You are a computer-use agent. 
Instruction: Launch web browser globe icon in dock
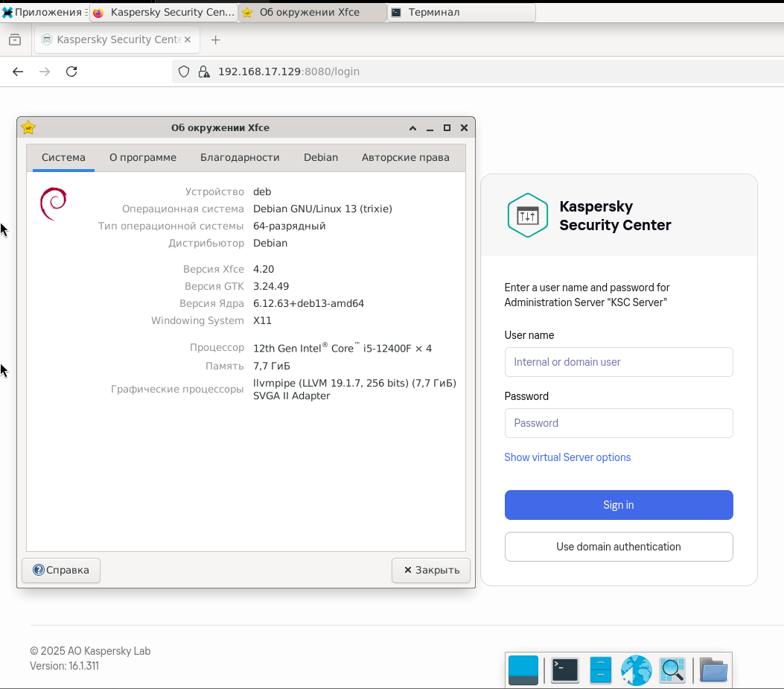tap(636, 670)
